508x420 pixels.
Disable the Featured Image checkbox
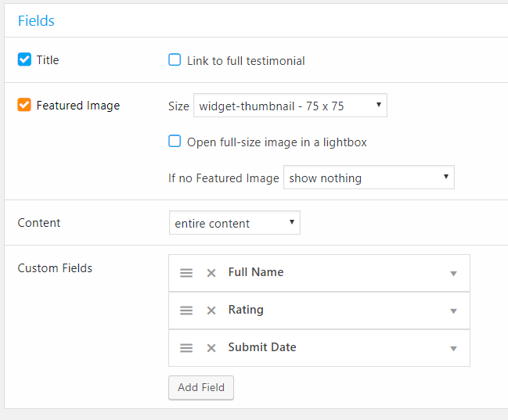(x=24, y=105)
